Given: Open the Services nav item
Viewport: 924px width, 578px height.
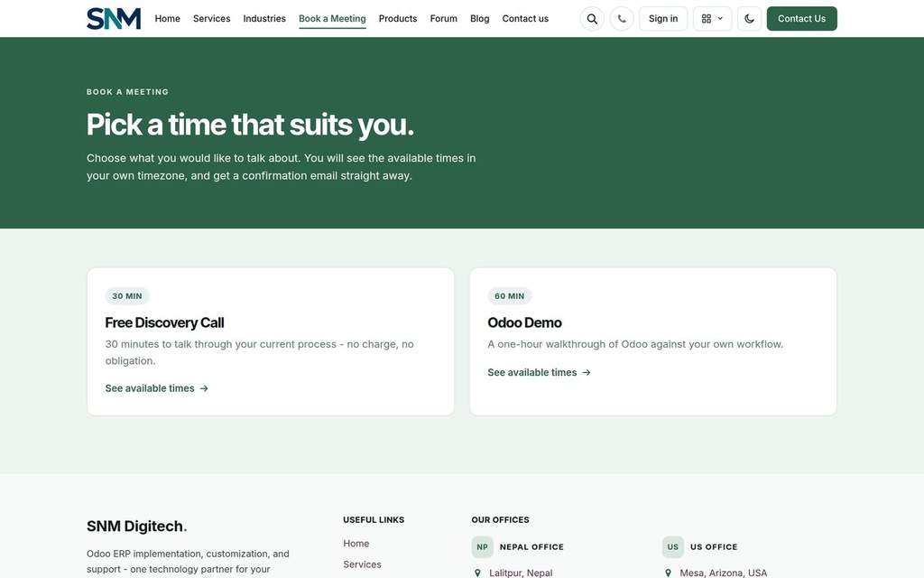Looking at the screenshot, I should 211,18.
